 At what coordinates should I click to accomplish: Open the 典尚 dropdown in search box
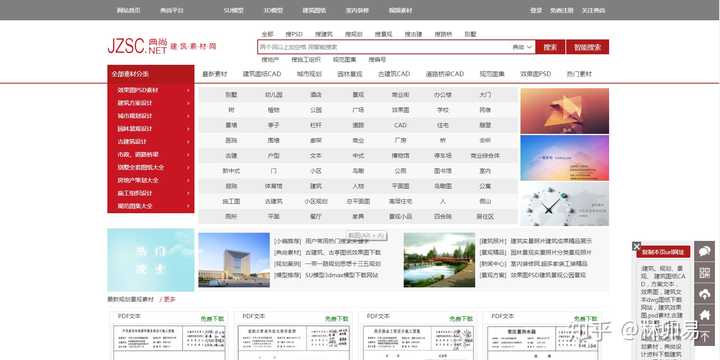[x=523, y=47]
